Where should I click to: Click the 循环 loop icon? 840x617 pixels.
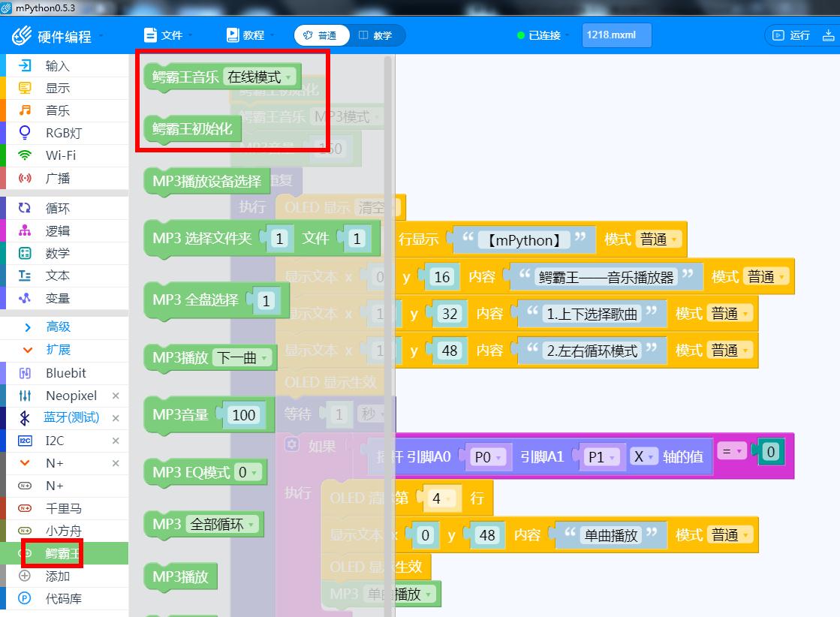coord(25,208)
